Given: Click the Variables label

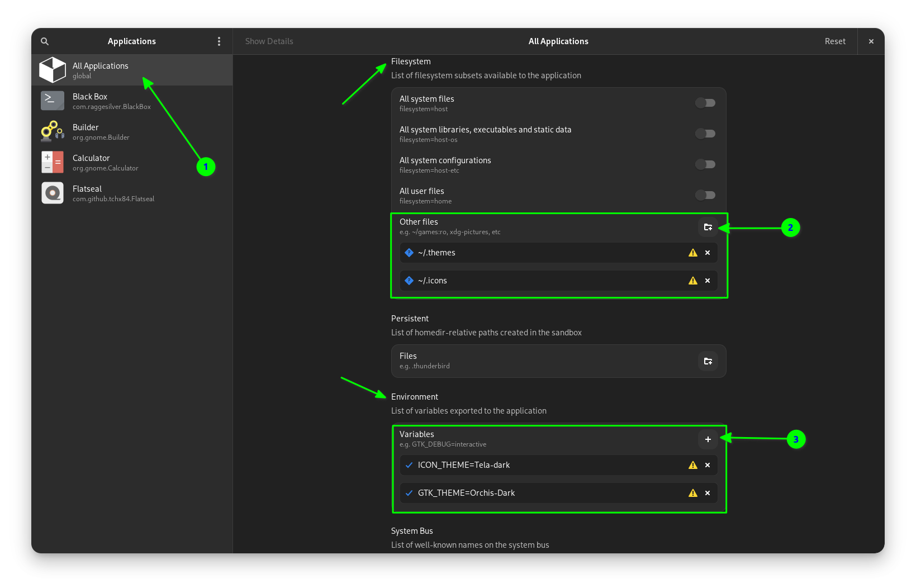Looking at the screenshot, I should point(416,434).
